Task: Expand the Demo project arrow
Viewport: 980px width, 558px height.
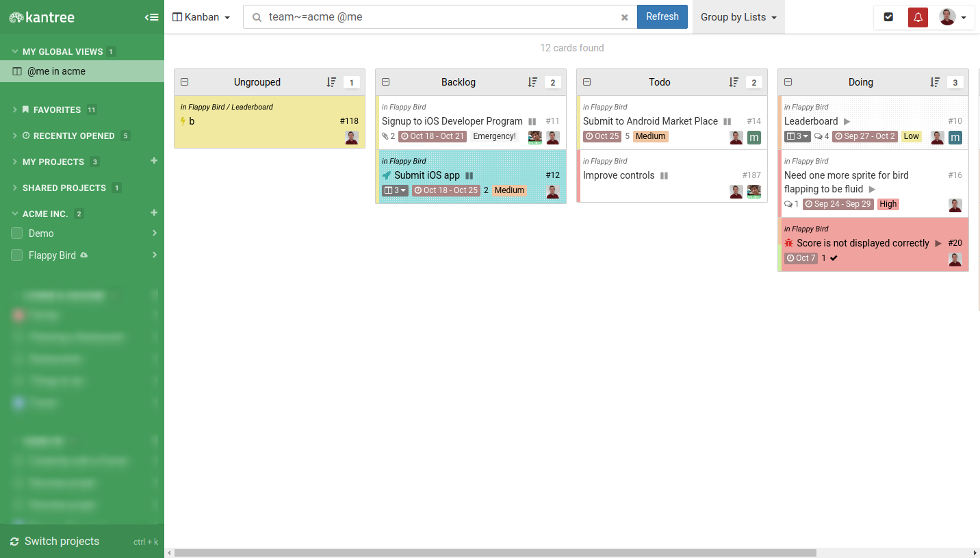Action: coord(155,233)
